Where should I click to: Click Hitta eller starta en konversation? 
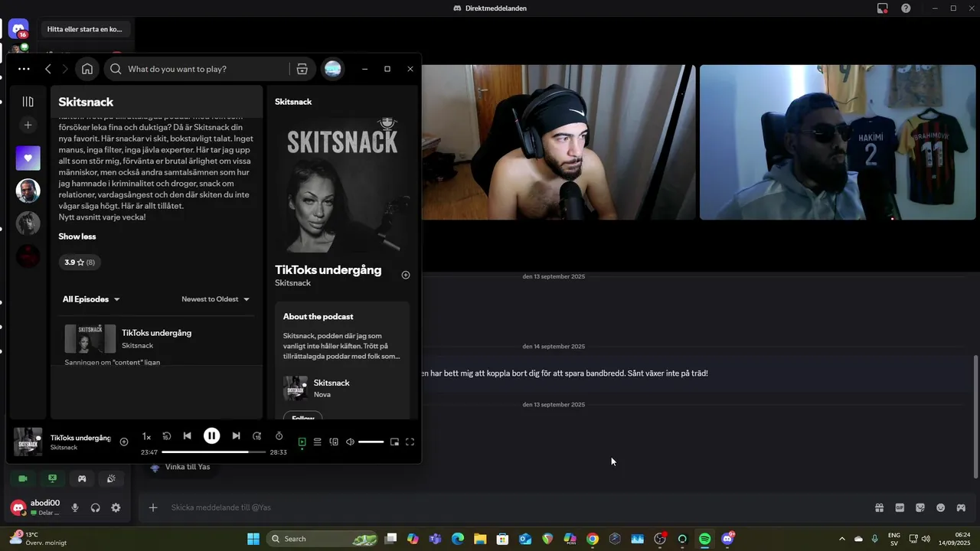point(85,29)
